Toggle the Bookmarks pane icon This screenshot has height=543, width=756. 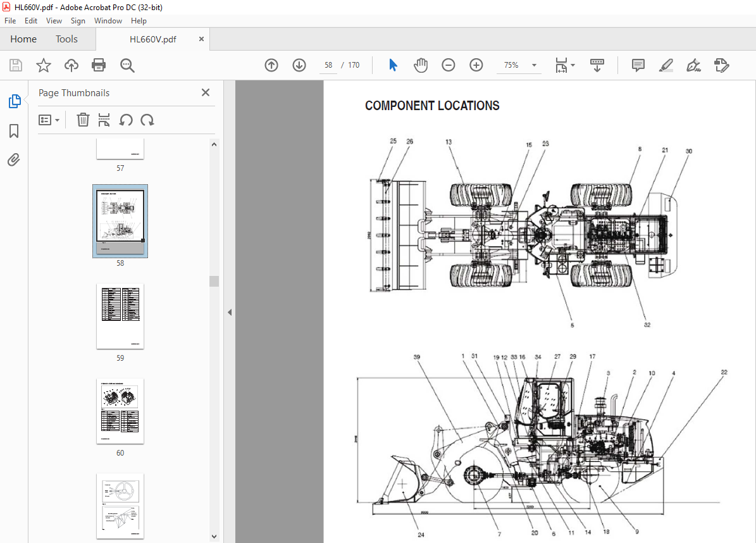click(14, 131)
